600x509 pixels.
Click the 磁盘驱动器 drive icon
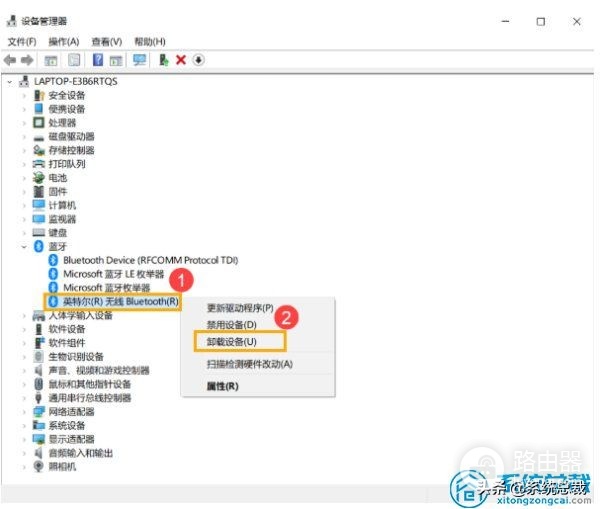click(x=39, y=137)
